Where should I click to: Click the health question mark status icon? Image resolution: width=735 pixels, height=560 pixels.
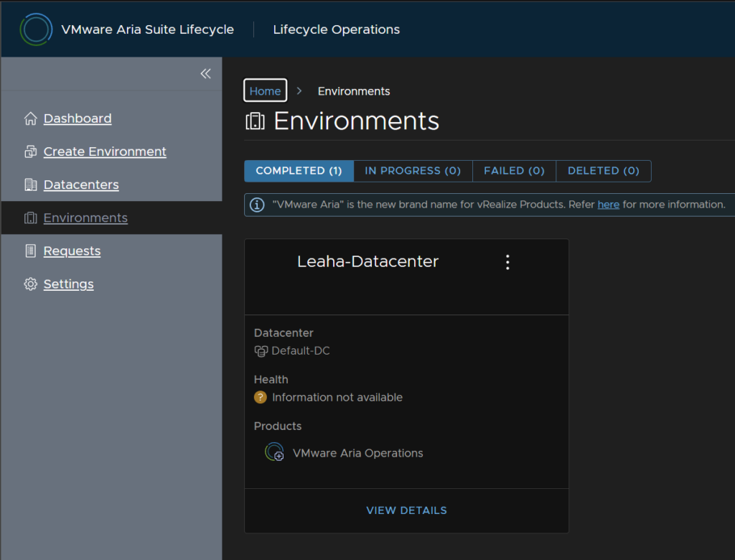point(261,398)
